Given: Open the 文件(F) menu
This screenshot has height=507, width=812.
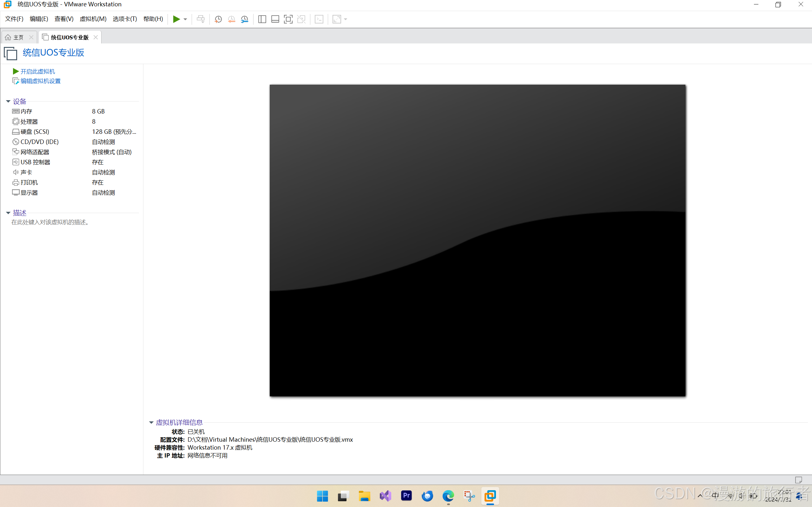Looking at the screenshot, I should (14, 19).
